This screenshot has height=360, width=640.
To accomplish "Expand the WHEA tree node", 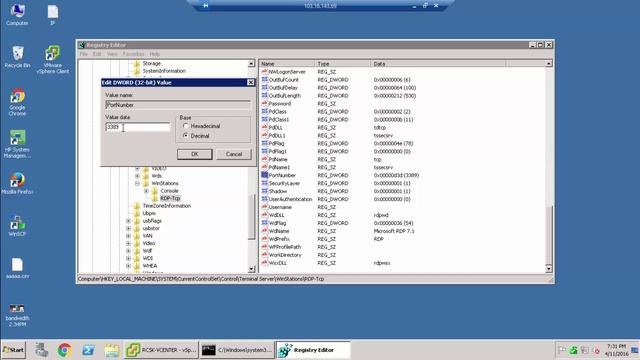I will click(129, 266).
